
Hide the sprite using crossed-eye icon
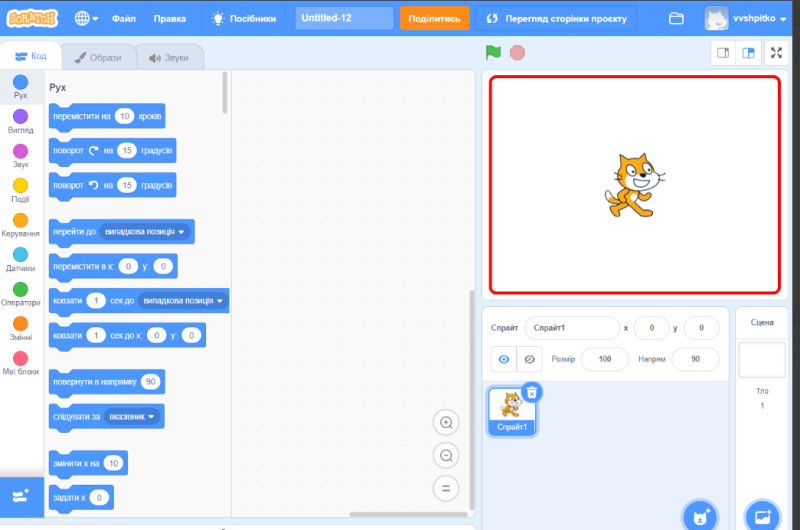click(x=531, y=359)
